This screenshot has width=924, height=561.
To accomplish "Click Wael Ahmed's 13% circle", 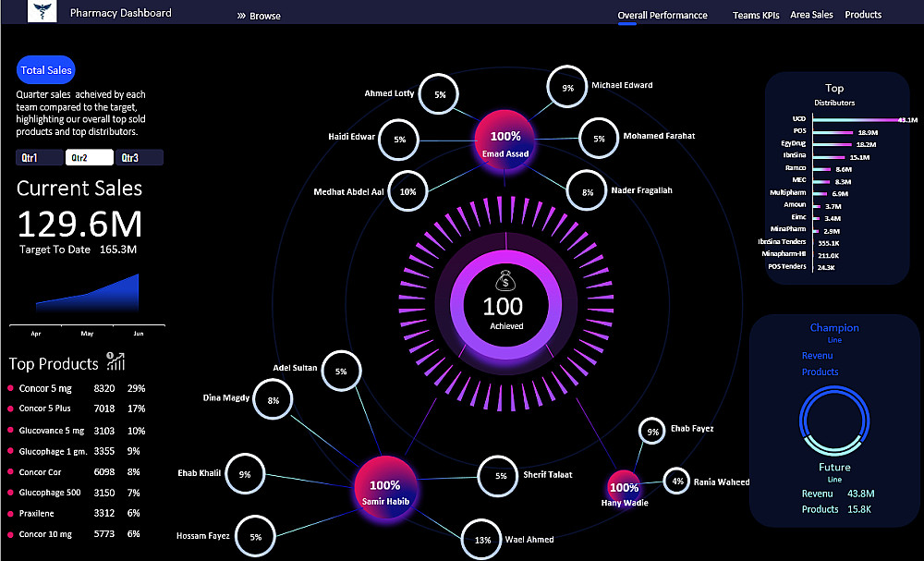I will [x=482, y=539].
